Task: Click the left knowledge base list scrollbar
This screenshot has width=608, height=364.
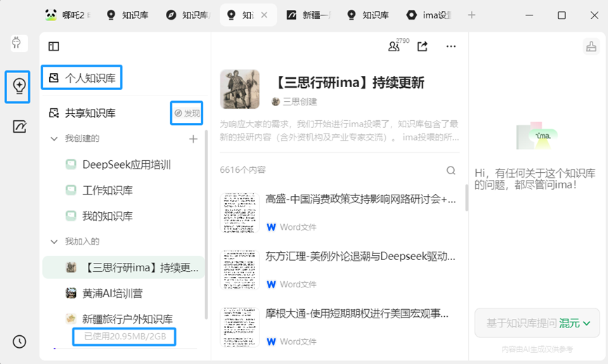Action: pos(206,225)
